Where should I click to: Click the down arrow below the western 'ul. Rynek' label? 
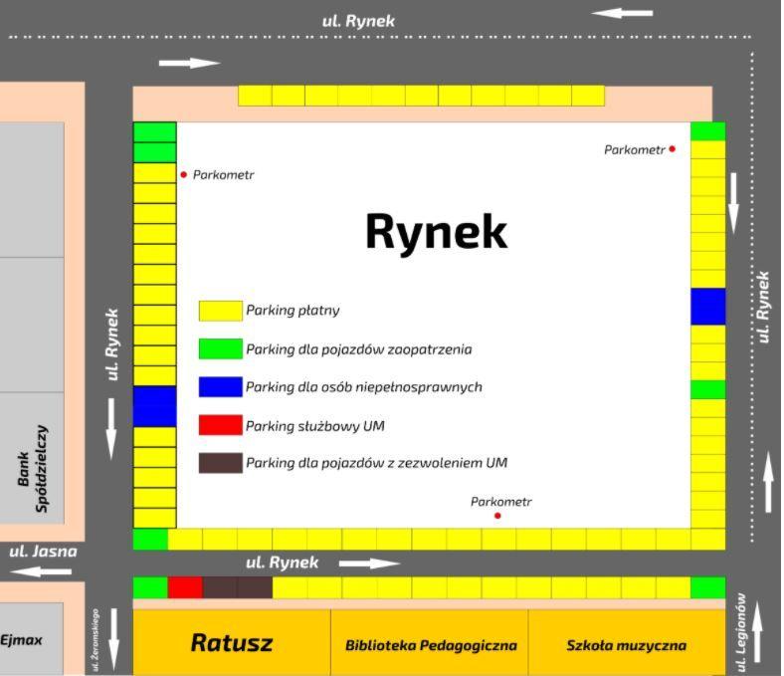click(x=111, y=429)
